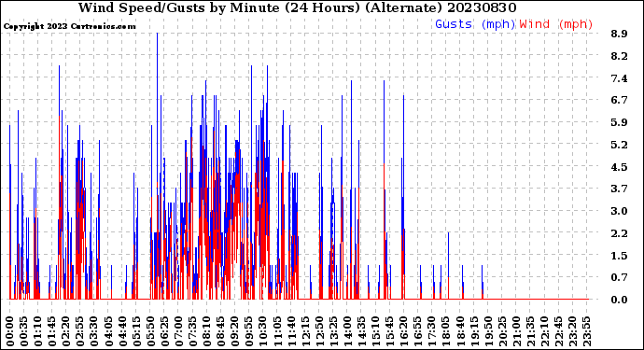Click the 1.5 y-axis value
This screenshot has width=644, height=350.
click(x=619, y=256)
